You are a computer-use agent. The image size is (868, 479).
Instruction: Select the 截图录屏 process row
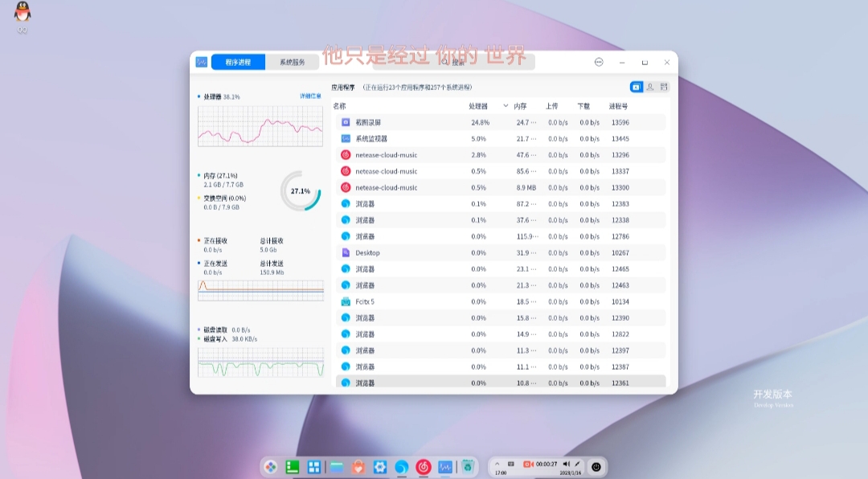501,122
